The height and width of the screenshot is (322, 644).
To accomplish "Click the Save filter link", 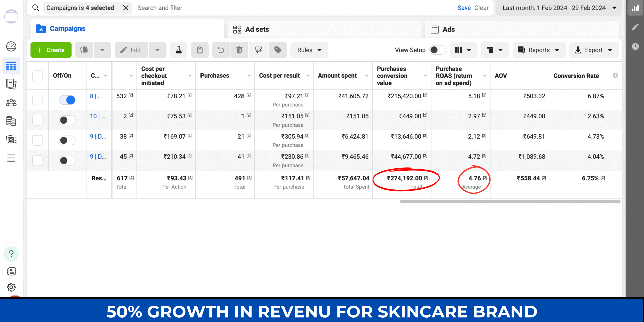I will pyautogui.click(x=464, y=8).
